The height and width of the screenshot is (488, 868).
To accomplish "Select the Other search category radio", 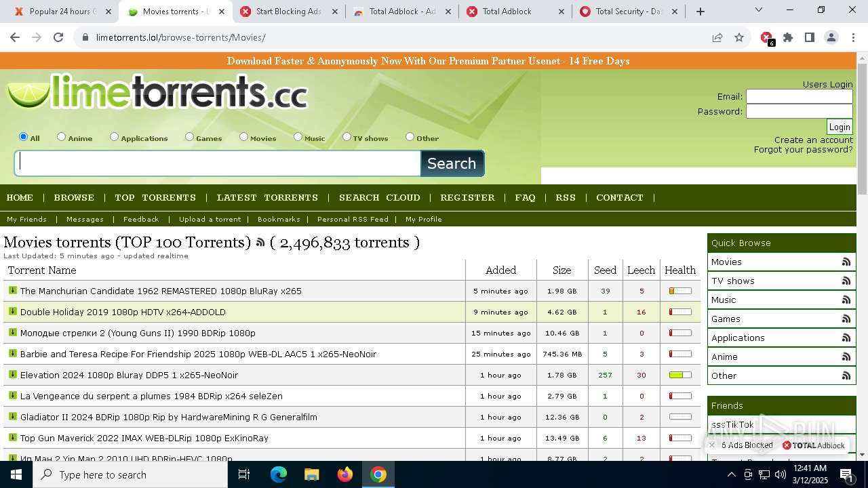I will (410, 136).
